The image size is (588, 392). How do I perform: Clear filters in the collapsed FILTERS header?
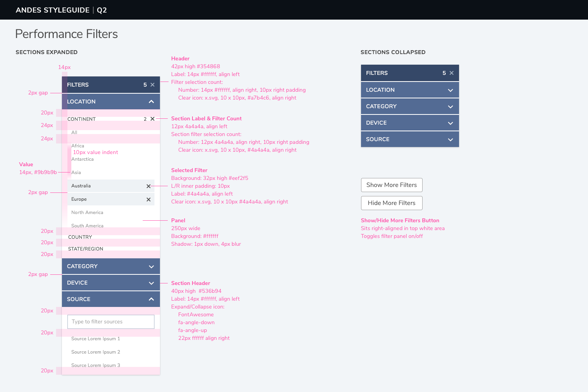(x=452, y=73)
